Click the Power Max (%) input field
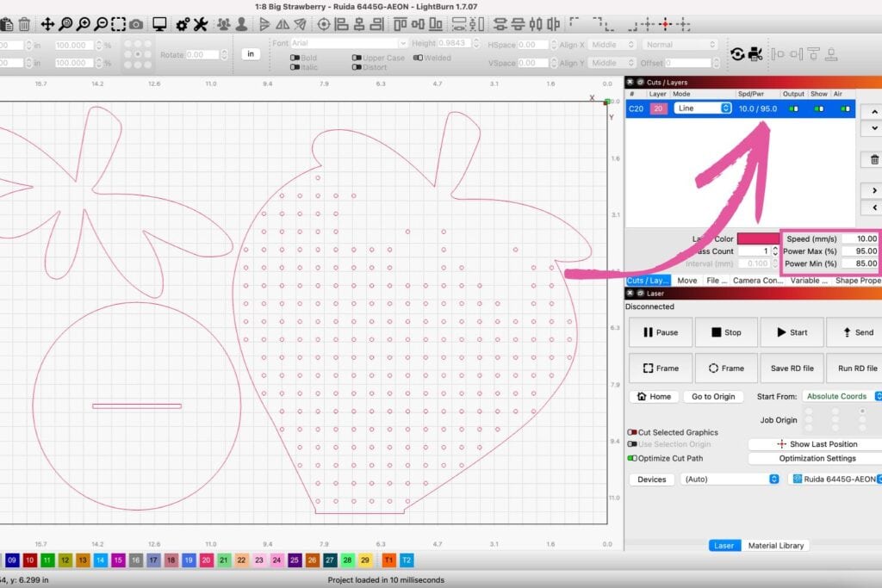882x588 pixels. pyautogui.click(x=860, y=251)
